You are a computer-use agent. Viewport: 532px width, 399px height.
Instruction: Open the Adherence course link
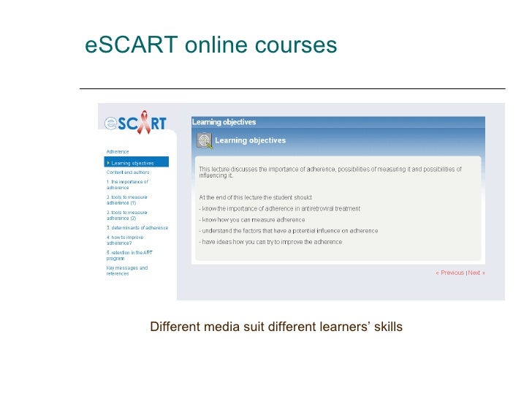pos(118,152)
